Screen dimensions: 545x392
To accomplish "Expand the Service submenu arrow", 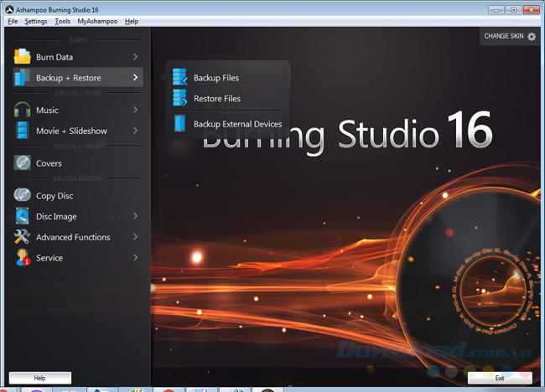I will pyautogui.click(x=135, y=258).
